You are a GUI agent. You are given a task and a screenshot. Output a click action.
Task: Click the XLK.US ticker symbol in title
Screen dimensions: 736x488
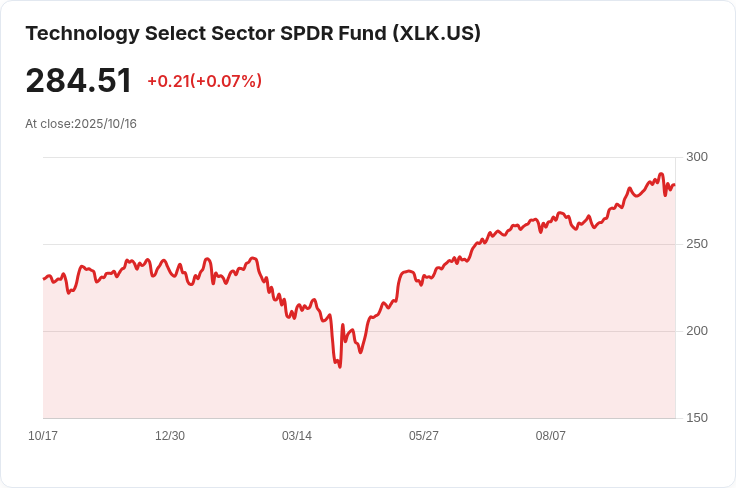(437, 33)
